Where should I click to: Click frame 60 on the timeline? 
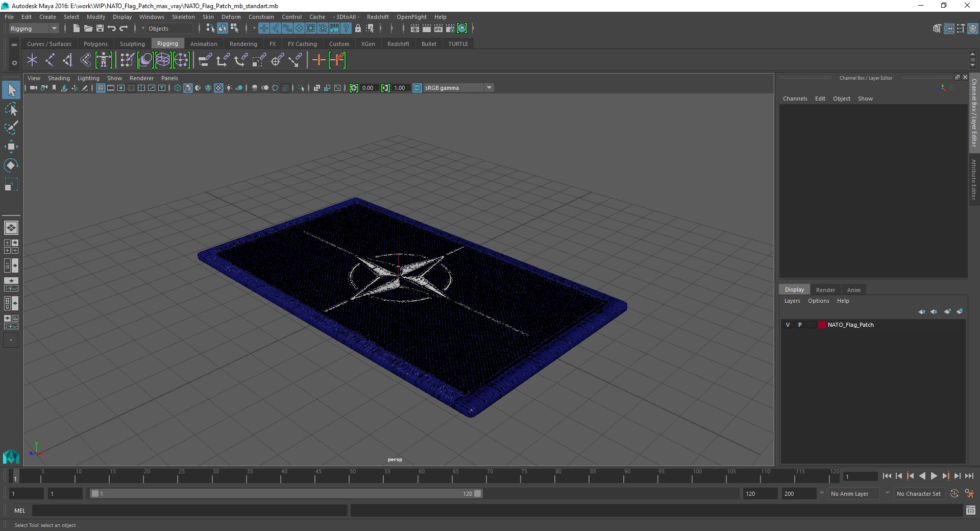(x=418, y=476)
